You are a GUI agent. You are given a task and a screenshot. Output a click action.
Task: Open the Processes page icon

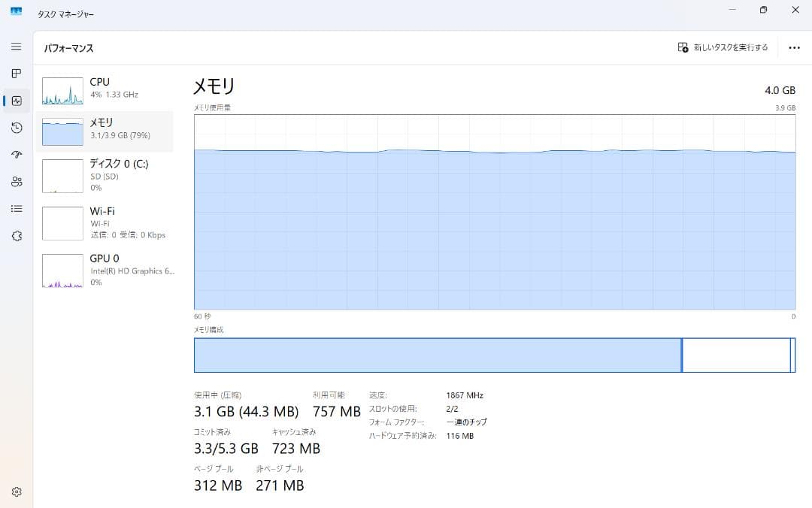tap(16, 74)
